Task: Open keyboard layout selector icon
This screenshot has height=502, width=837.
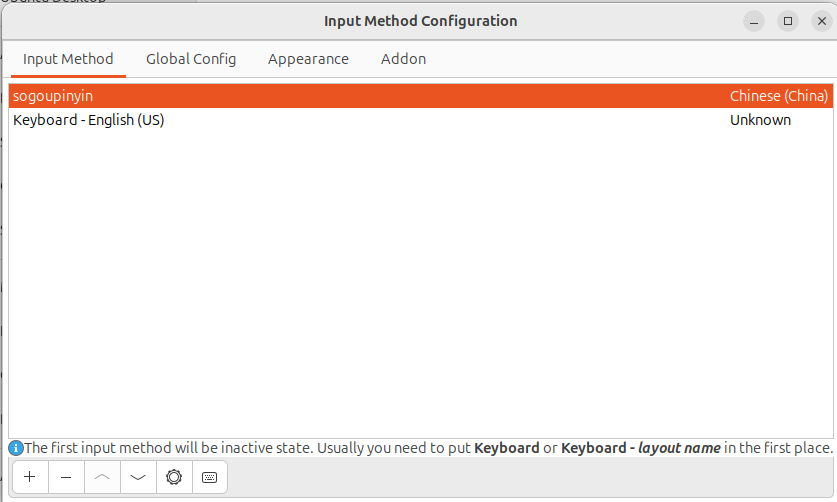Action: coord(210,477)
